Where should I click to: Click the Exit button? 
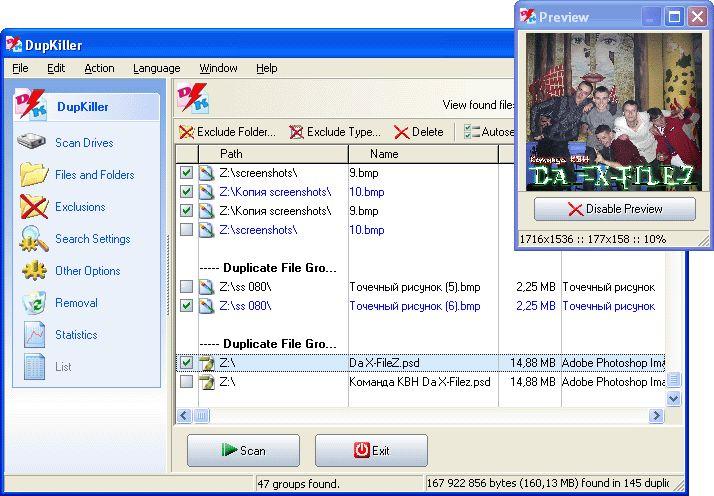click(371, 450)
